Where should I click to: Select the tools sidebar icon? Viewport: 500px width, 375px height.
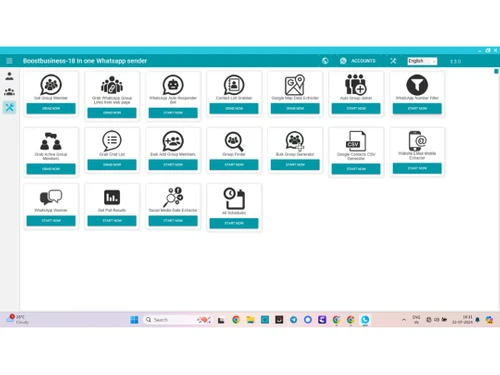[9, 107]
